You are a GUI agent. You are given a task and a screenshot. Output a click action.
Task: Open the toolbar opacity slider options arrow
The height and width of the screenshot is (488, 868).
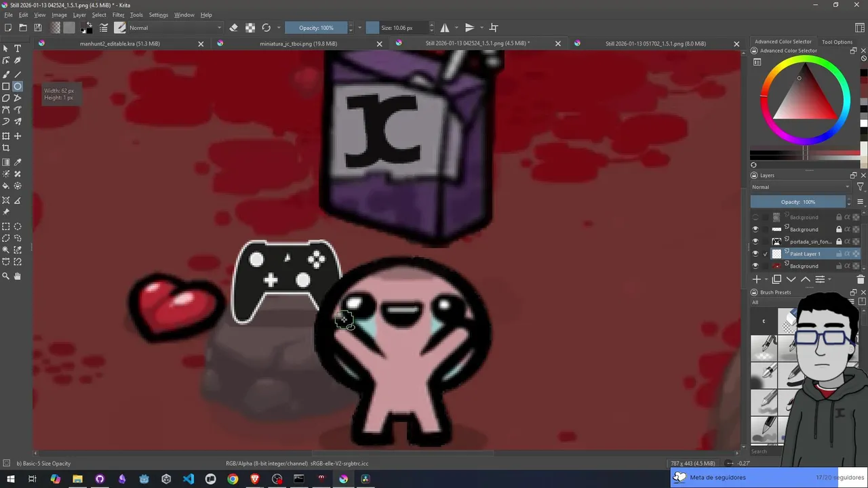(359, 28)
